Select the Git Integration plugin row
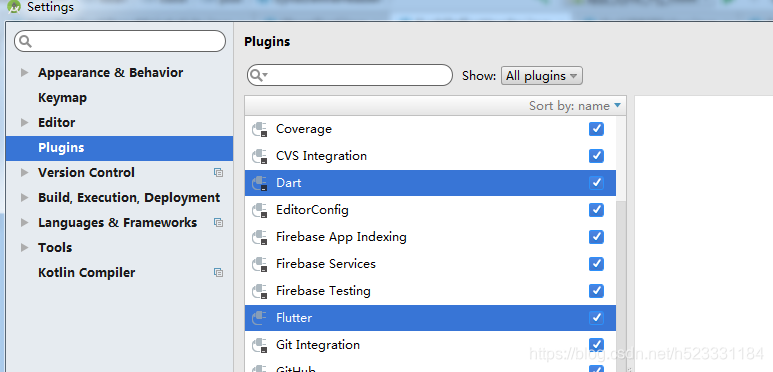This screenshot has height=372, width=773. tap(430, 345)
